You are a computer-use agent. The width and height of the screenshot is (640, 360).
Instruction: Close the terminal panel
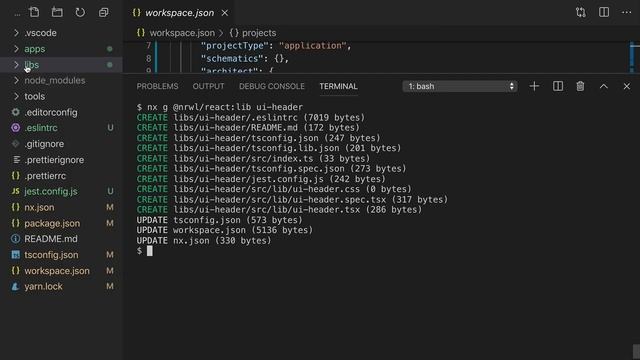pyautogui.click(x=627, y=87)
